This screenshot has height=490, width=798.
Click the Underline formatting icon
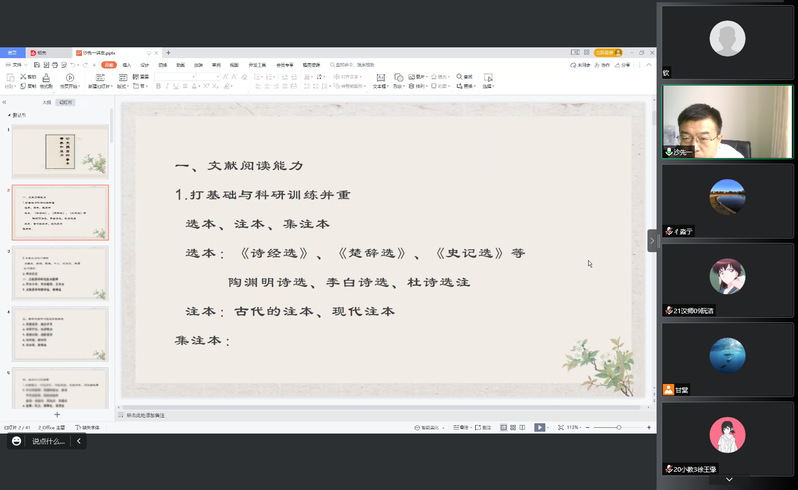click(x=177, y=86)
